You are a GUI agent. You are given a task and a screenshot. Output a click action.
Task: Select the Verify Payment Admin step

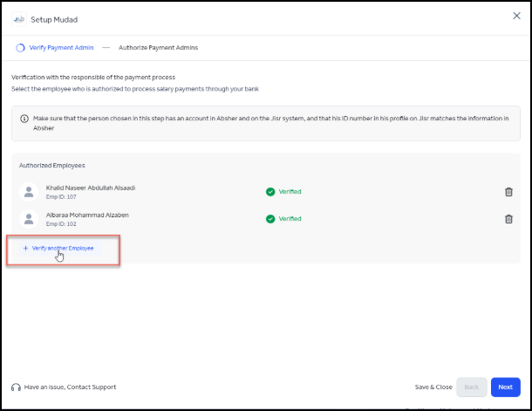tap(61, 48)
